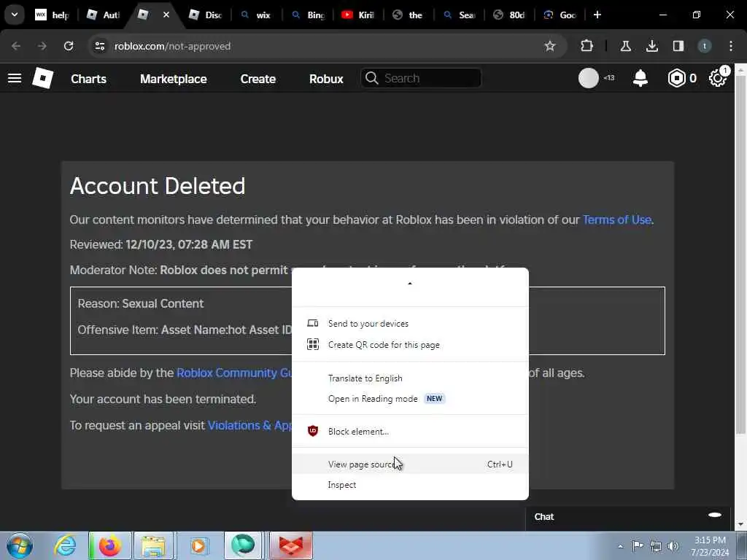Open Roblox hamburger navigation menu
The image size is (747, 560).
pyautogui.click(x=15, y=78)
